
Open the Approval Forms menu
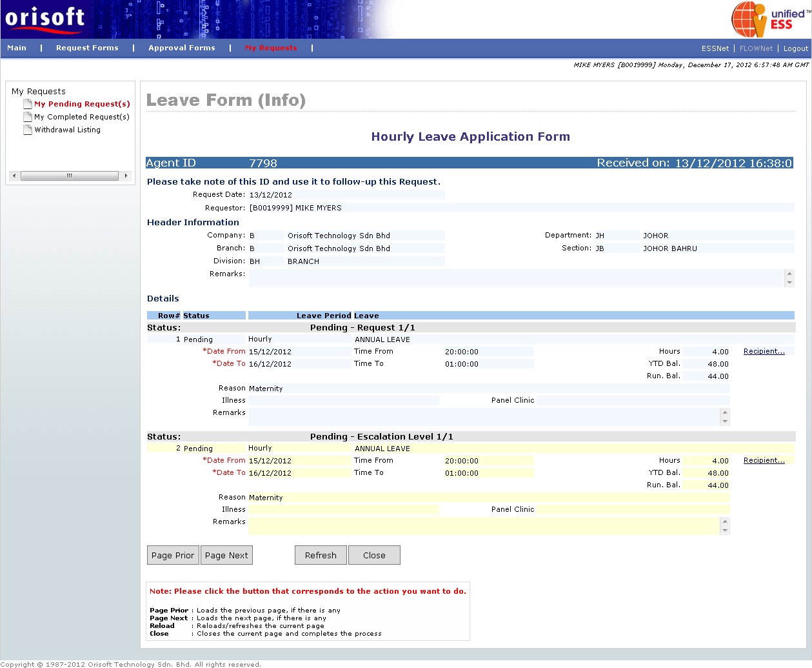point(182,48)
